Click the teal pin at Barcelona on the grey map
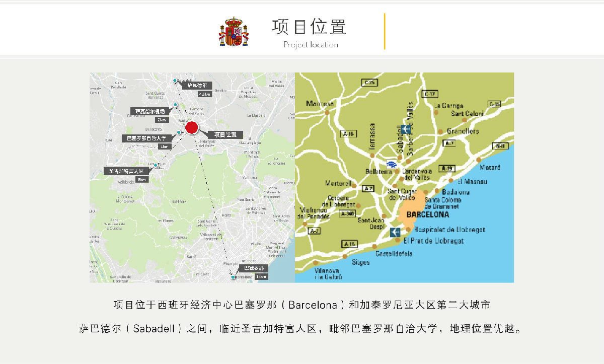The width and height of the screenshot is (604, 364). [233, 277]
